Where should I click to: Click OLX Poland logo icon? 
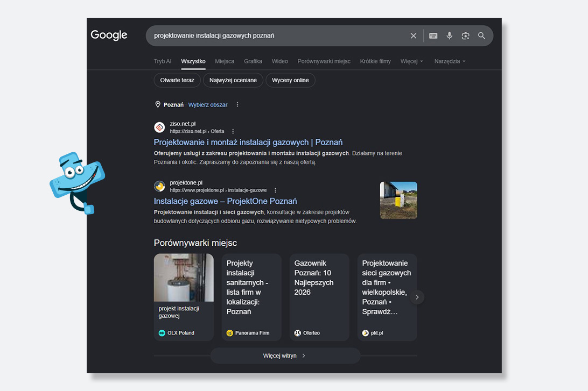pyautogui.click(x=162, y=333)
